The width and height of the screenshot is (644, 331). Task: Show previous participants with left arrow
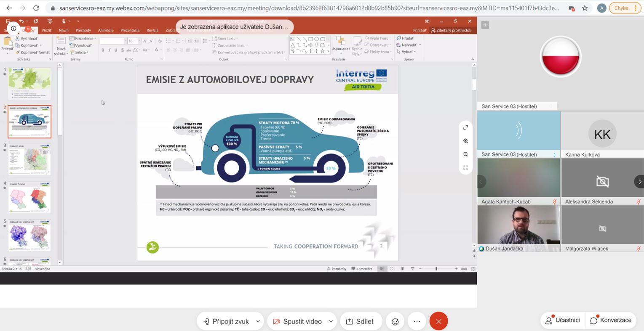pyautogui.click(x=481, y=182)
